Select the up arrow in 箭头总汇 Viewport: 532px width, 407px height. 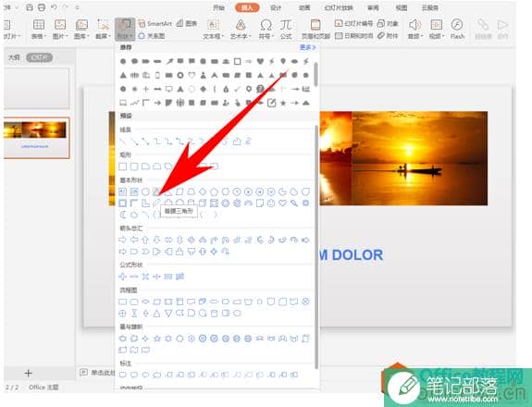145,240
